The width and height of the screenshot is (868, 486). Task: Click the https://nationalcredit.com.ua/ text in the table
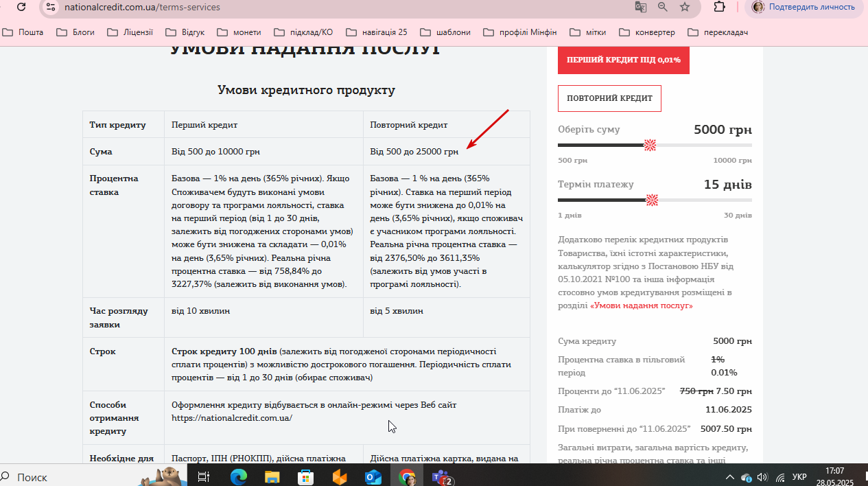(232, 417)
